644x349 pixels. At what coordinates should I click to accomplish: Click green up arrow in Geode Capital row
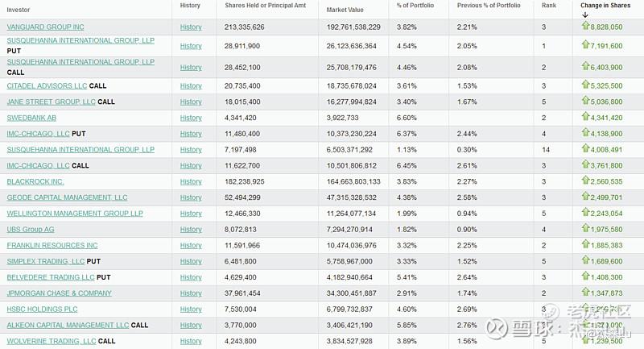tap(585, 197)
